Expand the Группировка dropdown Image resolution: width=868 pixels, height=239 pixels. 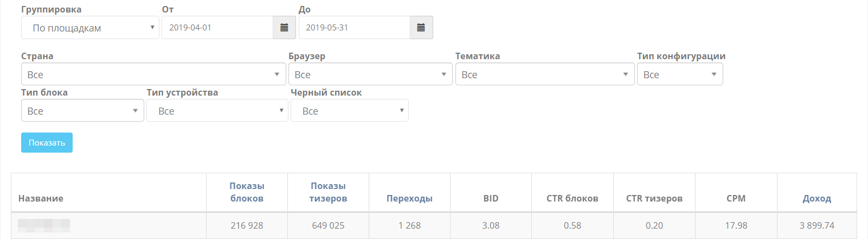tap(90, 28)
